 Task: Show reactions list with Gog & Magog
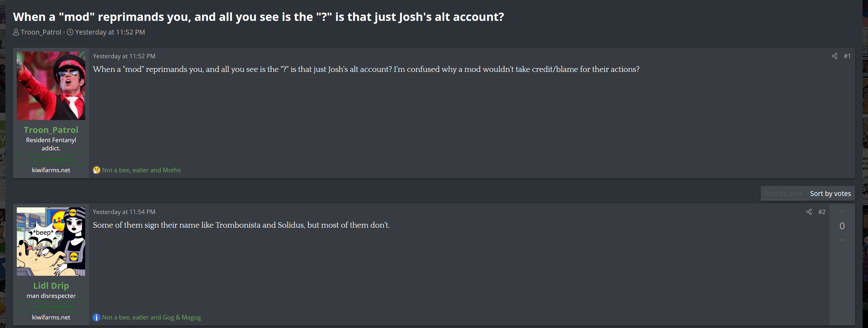point(151,317)
